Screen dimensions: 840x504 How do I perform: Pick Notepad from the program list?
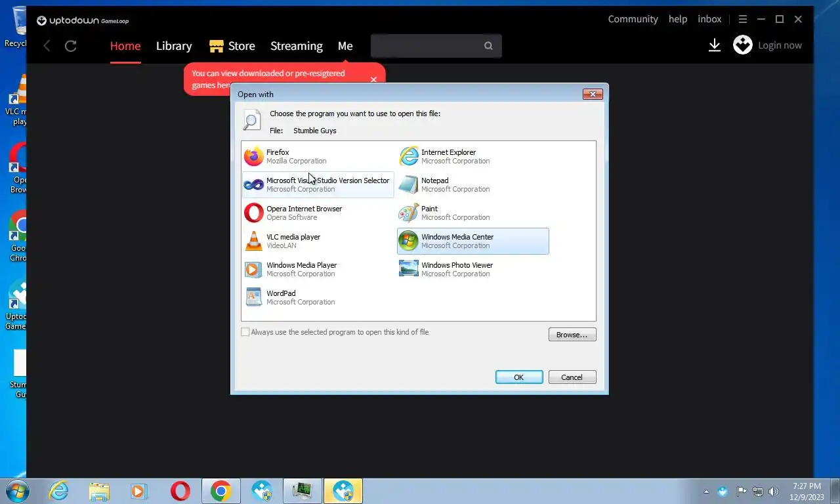(x=473, y=184)
